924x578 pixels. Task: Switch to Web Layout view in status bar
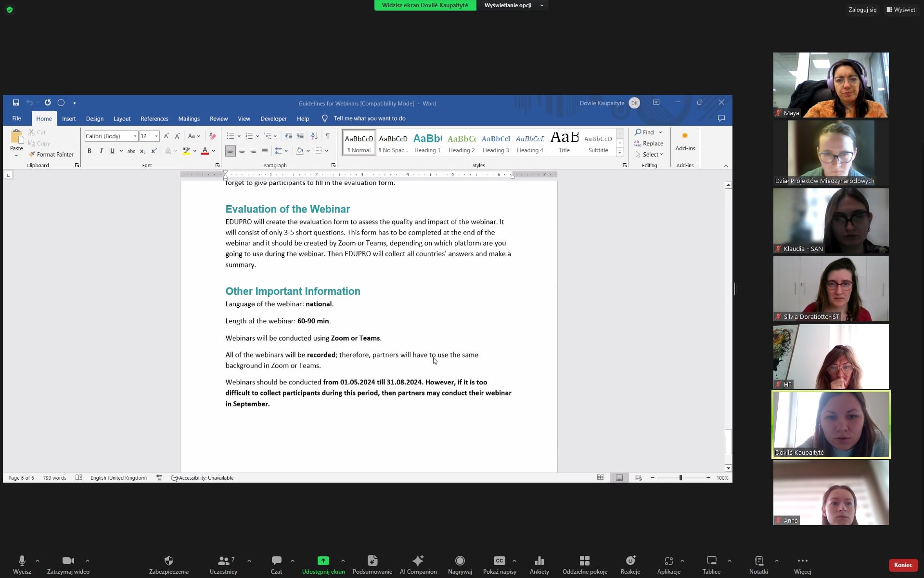639,478
